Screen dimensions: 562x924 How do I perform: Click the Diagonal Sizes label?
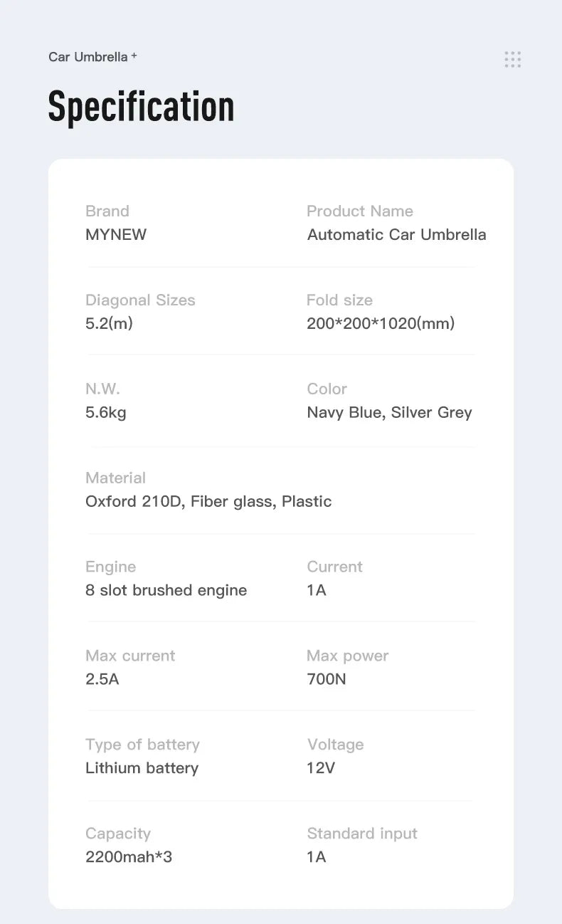coord(140,300)
